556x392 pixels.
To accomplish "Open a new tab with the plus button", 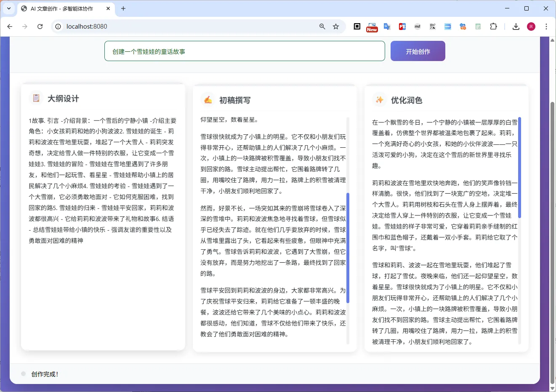I will coord(122,8).
